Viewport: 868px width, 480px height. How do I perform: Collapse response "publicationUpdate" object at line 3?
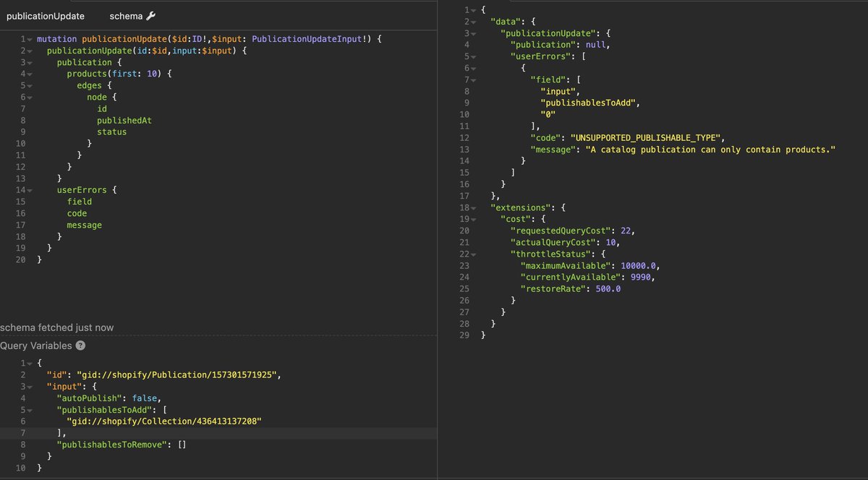(474, 33)
